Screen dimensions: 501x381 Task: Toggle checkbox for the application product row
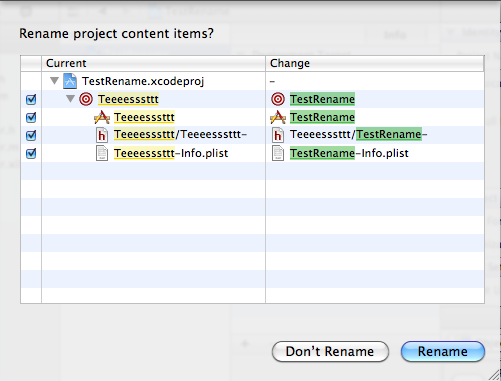(x=31, y=117)
